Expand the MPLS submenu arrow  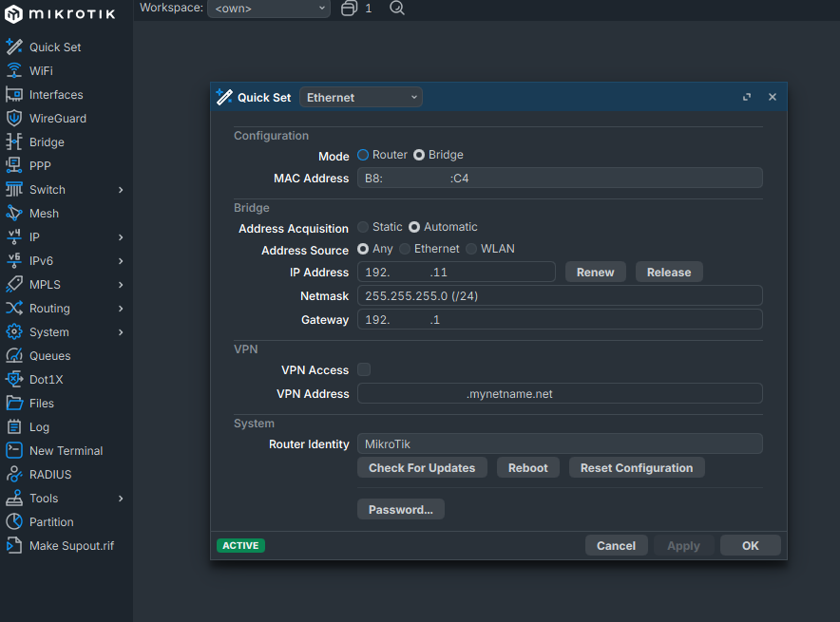click(121, 284)
